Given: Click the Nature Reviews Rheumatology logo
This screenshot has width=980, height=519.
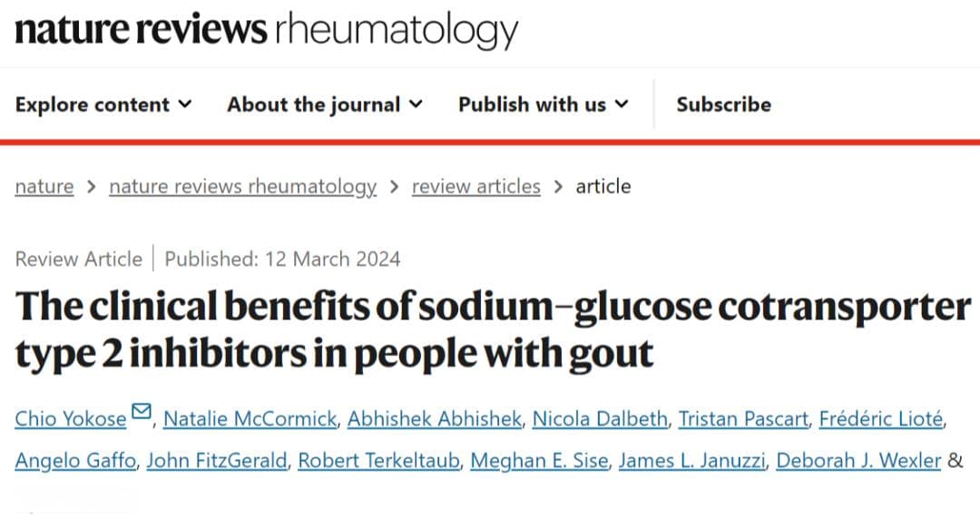Looking at the screenshot, I should pyautogui.click(x=266, y=30).
